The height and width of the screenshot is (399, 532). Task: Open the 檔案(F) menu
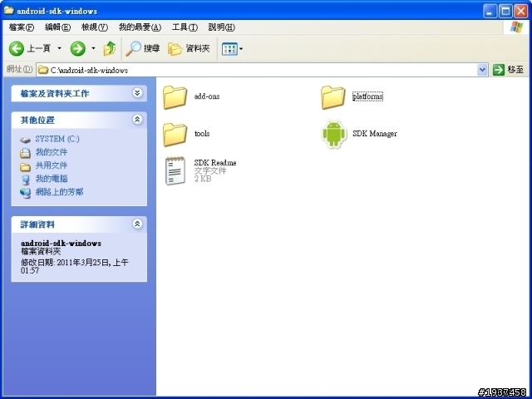point(22,27)
